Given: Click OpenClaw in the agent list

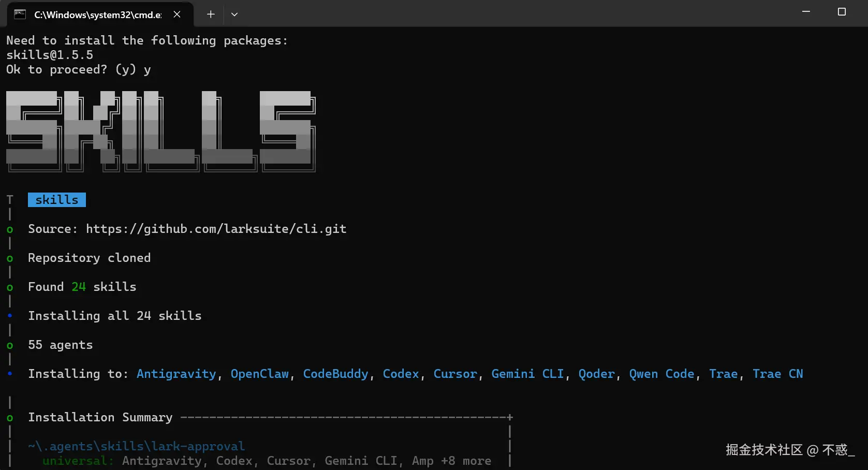Looking at the screenshot, I should tap(260, 374).
